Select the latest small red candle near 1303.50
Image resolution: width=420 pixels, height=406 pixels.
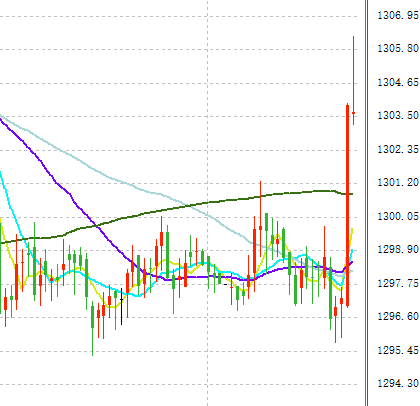pos(353,114)
